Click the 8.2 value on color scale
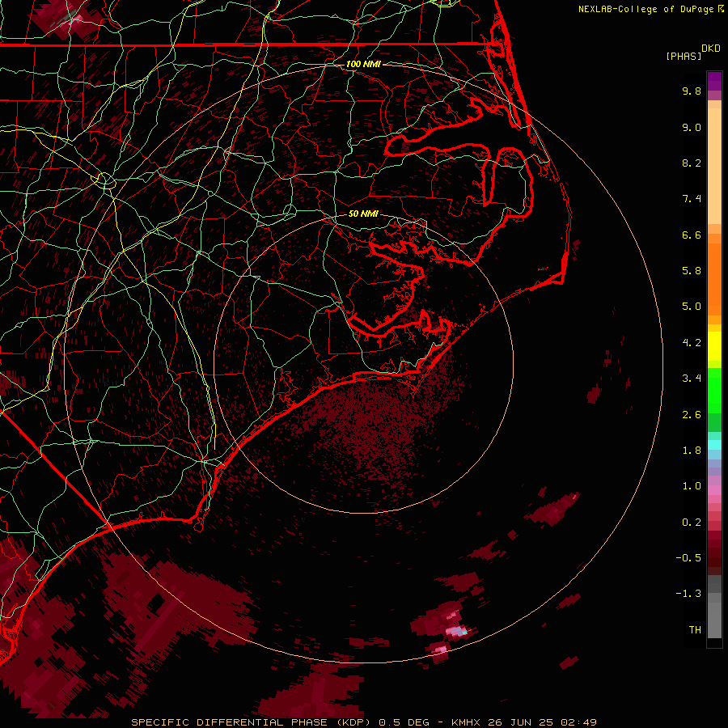This screenshot has width=728, height=728. (692, 163)
